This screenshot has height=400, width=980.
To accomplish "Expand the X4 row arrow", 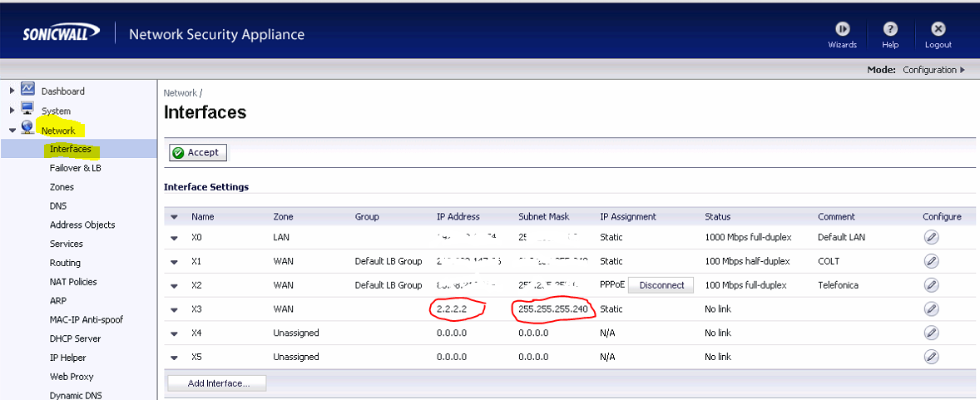I will [175, 333].
